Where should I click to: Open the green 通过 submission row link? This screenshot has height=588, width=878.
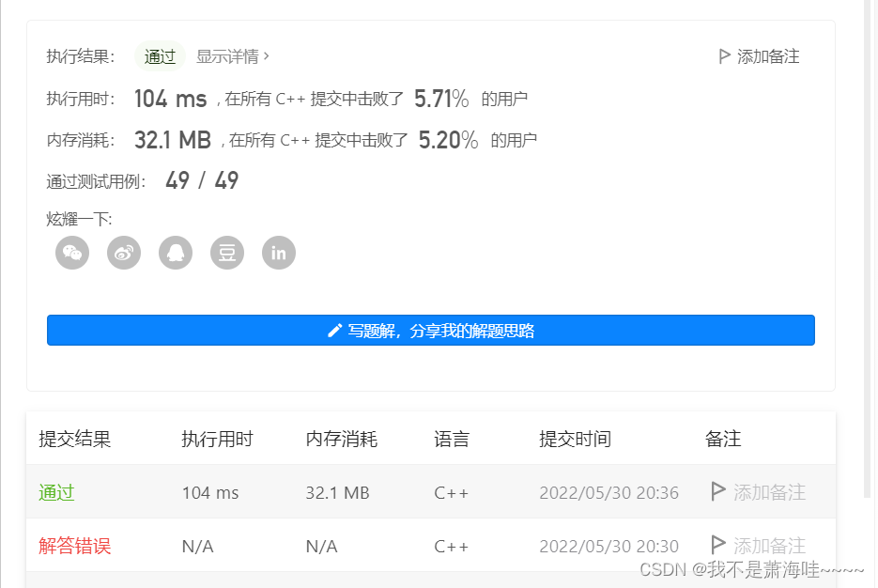click(56, 492)
